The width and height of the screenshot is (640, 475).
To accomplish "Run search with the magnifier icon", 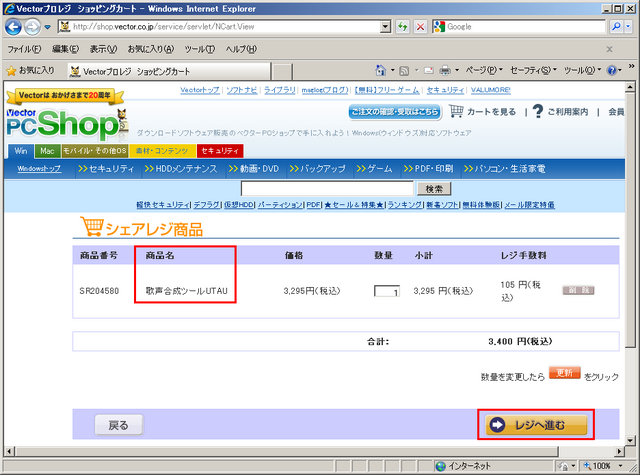I will tap(616, 27).
